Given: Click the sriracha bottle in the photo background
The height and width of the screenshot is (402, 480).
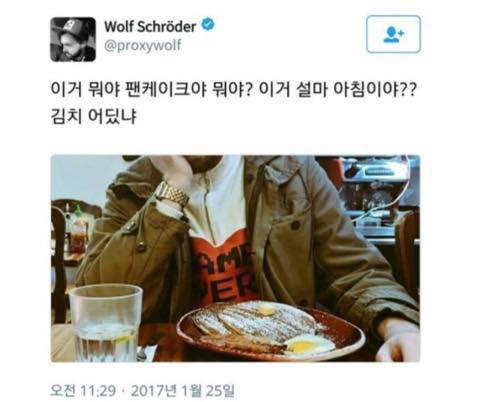Looking at the screenshot, I should click(x=79, y=230).
